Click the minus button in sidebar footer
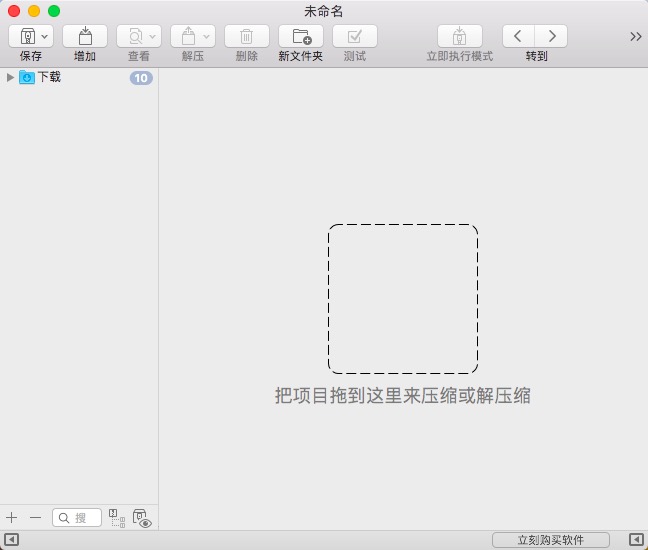 pyautogui.click(x=35, y=517)
